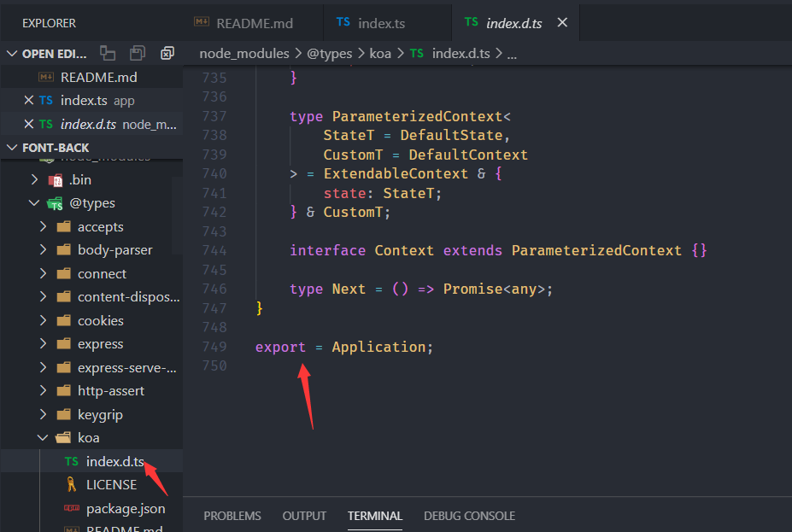Expand the body-parser folder chevron
This screenshot has width=792, height=532.
click(43, 250)
